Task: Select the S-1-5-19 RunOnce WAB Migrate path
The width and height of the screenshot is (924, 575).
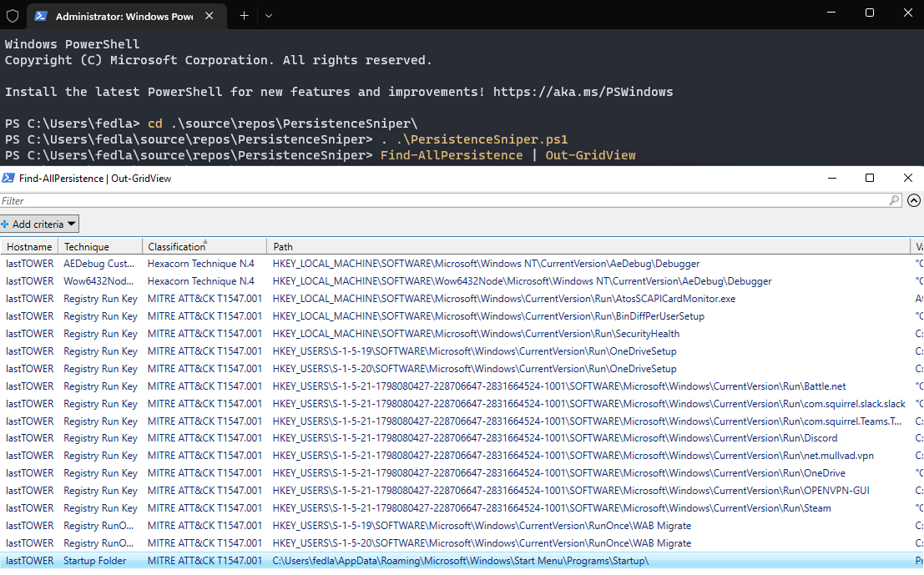Action: point(482,526)
